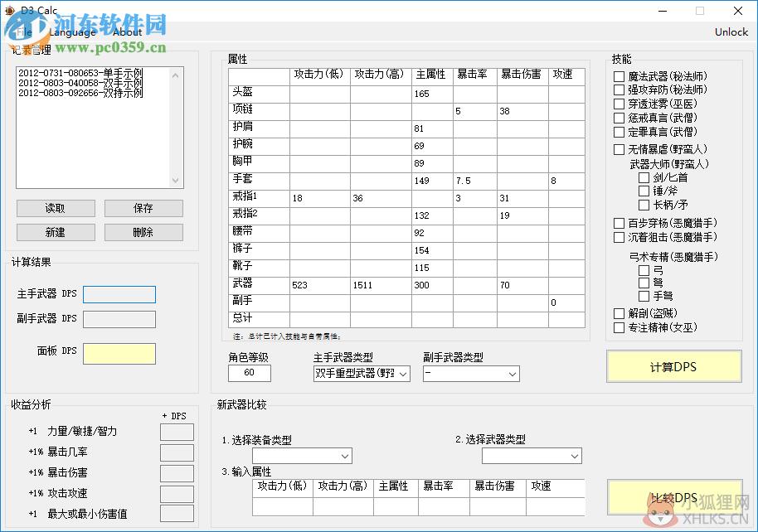
Task: Click the 武器 low attack cell 523
Action: coord(320,285)
